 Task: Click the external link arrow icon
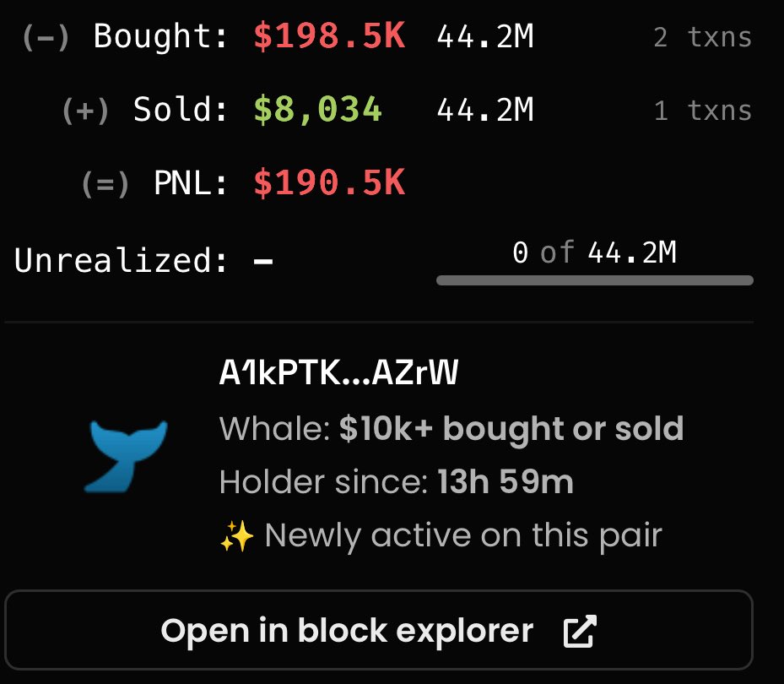click(x=580, y=631)
